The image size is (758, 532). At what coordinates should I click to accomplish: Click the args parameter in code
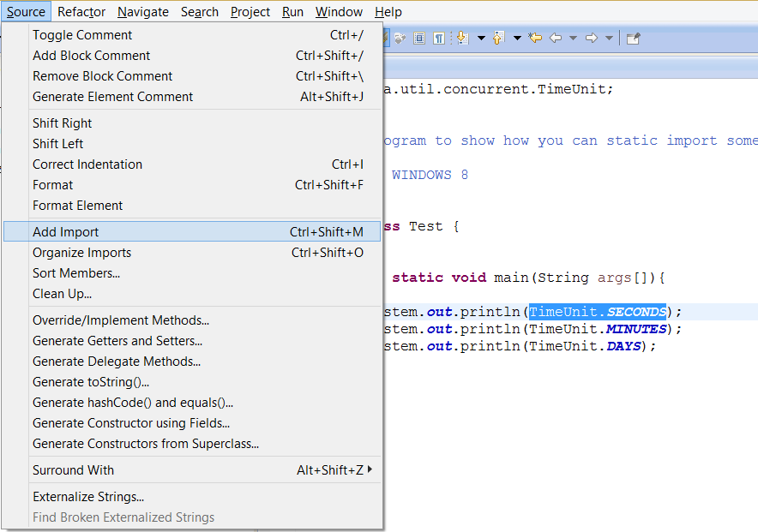(x=614, y=278)
